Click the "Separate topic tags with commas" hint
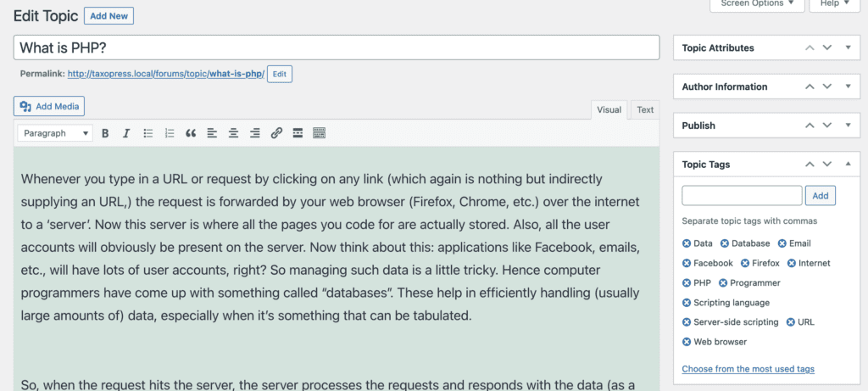 [749, 221]
